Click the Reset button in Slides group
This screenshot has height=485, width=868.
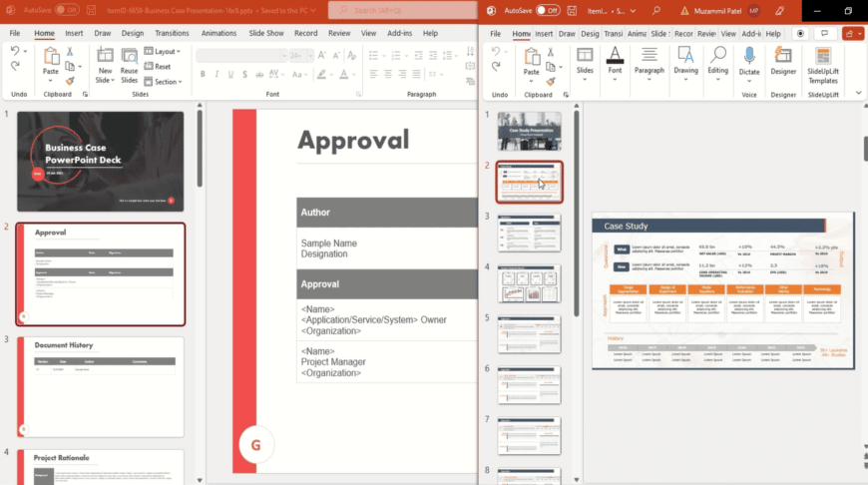161,66
